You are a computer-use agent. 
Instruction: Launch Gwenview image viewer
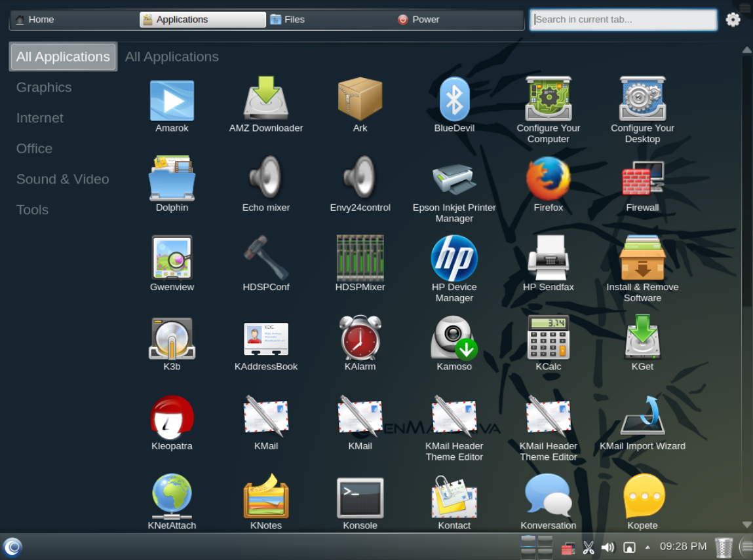(x=172, y=259)
